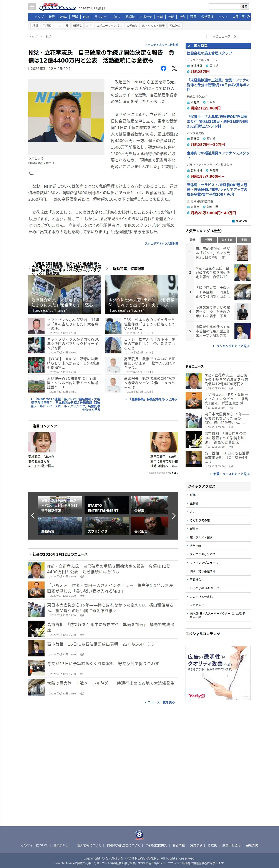Share the article on X
The width and height of the screenshot is (279, 868).
[x=174, y=68]
